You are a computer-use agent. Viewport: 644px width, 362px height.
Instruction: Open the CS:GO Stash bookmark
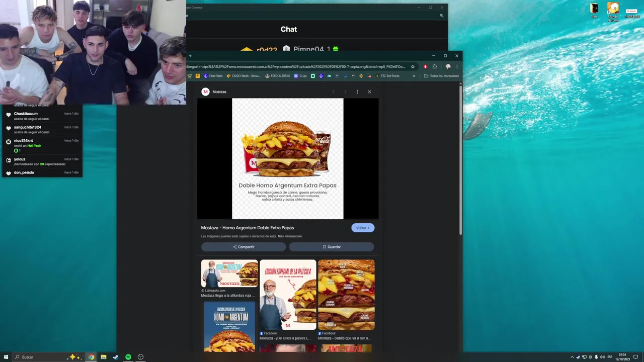pyautogui.click(x=243, y=76)
